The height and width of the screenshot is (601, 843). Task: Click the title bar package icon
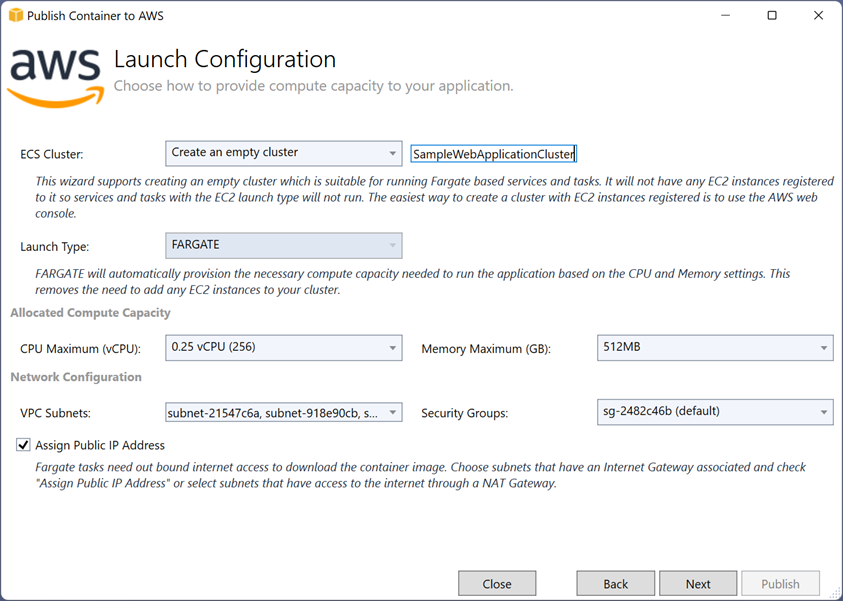click(x=16, y=15)
